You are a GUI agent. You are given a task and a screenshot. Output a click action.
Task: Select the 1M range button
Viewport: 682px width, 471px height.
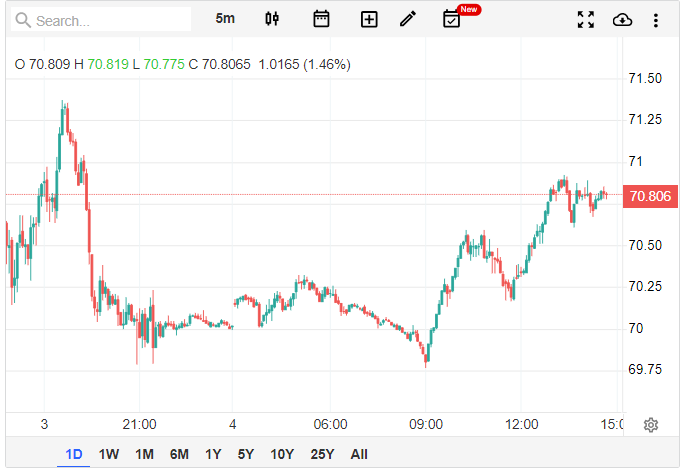[x=144, y=454]
